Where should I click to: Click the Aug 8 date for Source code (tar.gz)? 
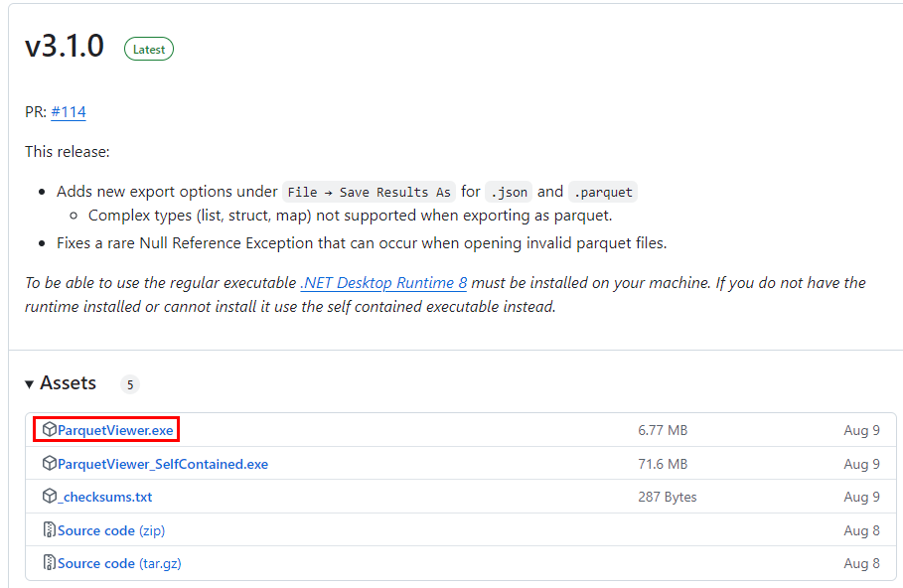point(861,563)
